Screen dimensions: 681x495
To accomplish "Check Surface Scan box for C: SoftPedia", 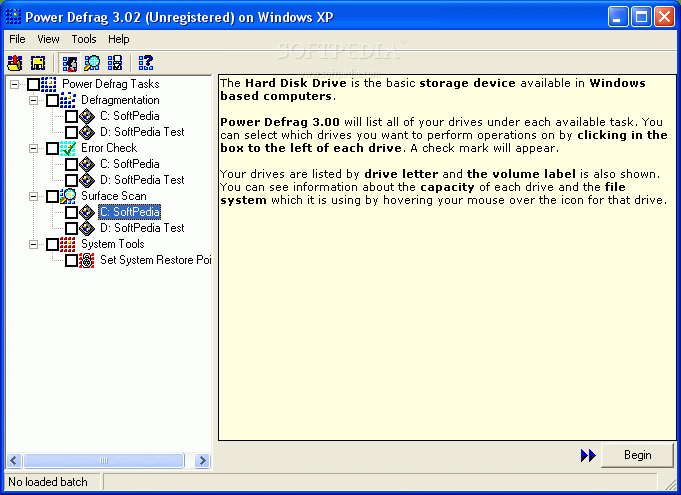I will click(72, 212).
